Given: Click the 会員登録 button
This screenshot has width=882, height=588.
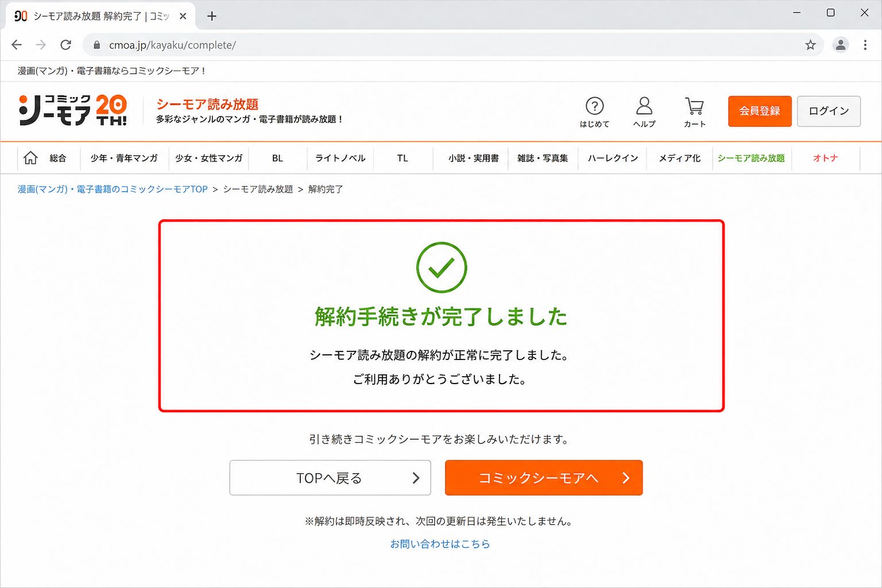Looking at the screenshot, I should 760,111.
